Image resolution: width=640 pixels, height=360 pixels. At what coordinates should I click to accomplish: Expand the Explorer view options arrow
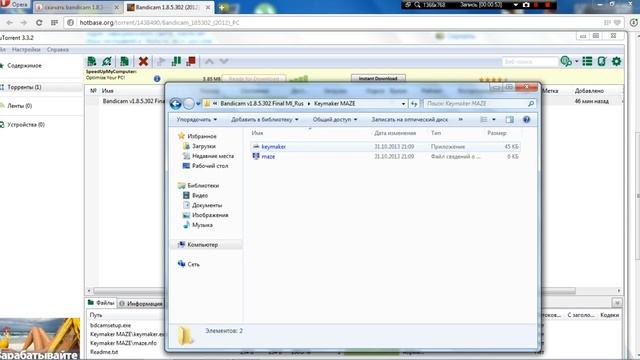click(x=494, y=120)
